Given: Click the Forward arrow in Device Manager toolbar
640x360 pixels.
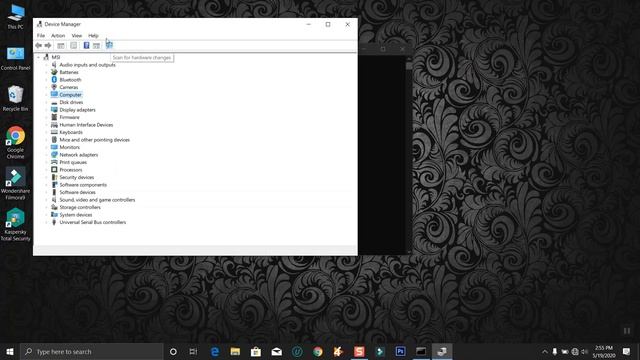Looking at the screenshot, I should (x=48, y=45).
